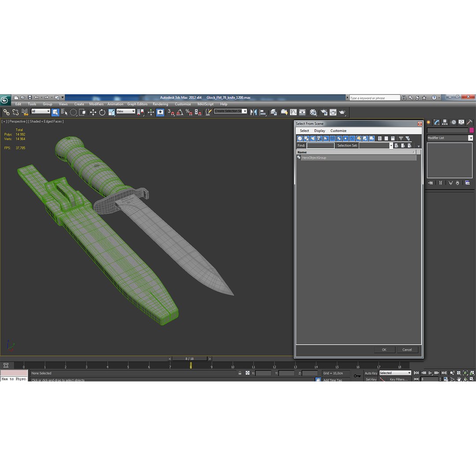Open the Utilities hammer panel tab
This screenshot has width=476, height=476.
(x=470, y=123)
